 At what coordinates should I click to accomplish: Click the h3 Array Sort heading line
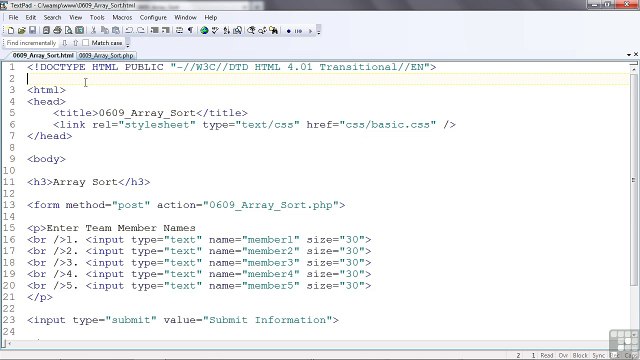89,182
